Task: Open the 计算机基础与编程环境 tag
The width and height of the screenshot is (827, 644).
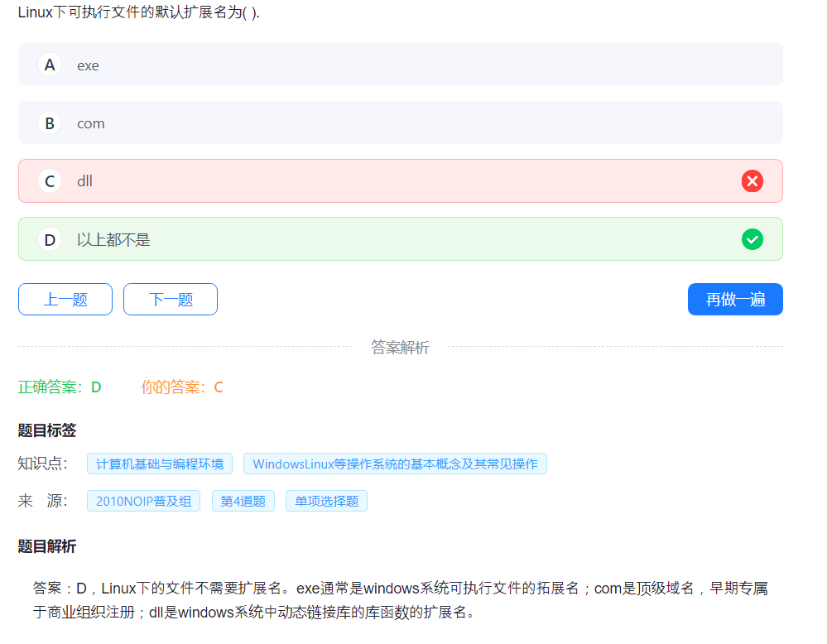Action: (160, 464)
